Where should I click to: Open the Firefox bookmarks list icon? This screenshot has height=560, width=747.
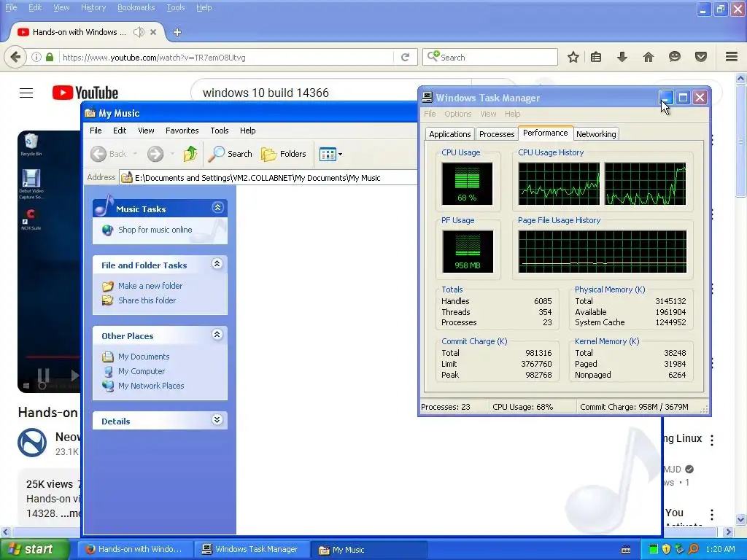point(596,57)
